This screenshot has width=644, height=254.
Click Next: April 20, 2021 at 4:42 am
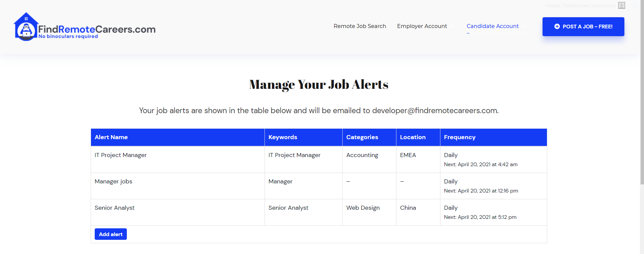[481, 164]
